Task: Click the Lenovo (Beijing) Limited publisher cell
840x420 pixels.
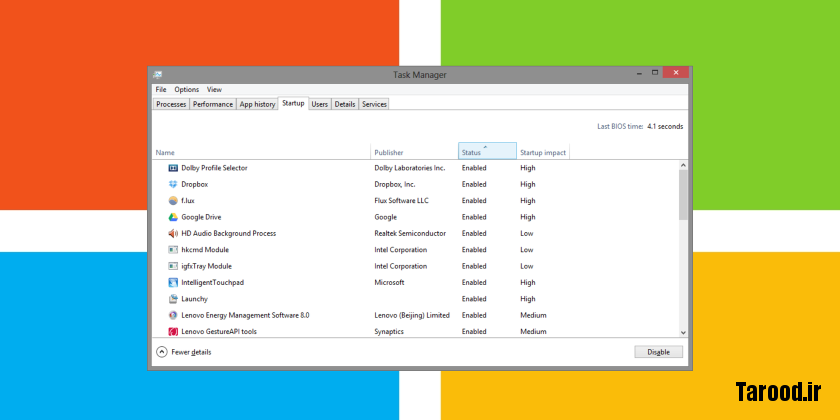Action: tap(411, 315)
